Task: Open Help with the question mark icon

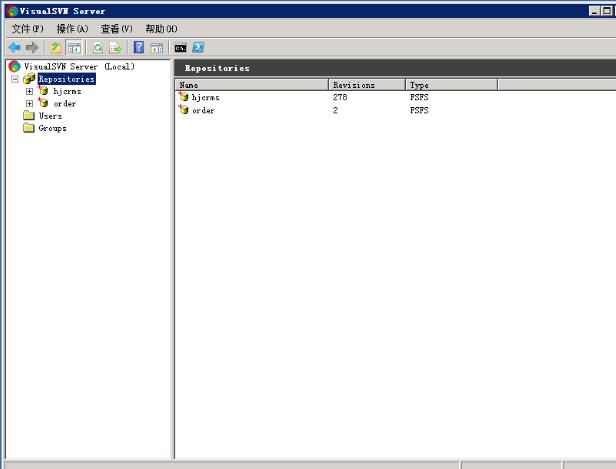Action: pyautogui.click(x=139, y=48)
